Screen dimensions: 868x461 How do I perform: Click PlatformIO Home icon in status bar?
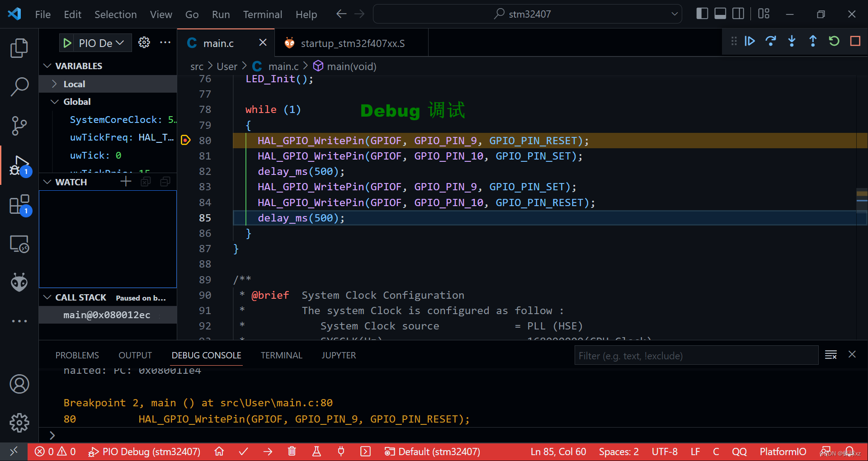coord(219,452)
